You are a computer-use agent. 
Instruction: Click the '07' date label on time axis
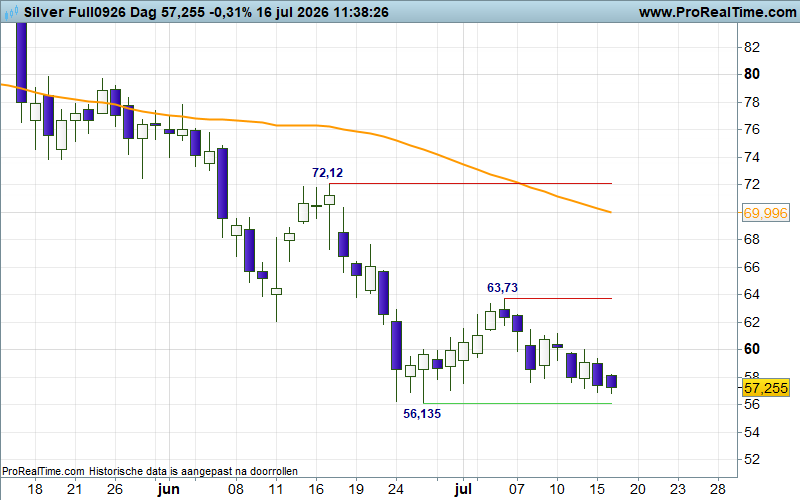pos(516,489)
